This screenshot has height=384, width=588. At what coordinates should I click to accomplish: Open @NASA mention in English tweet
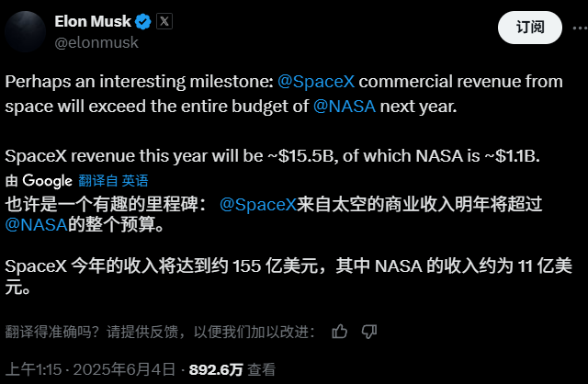(x=345, y=106)
